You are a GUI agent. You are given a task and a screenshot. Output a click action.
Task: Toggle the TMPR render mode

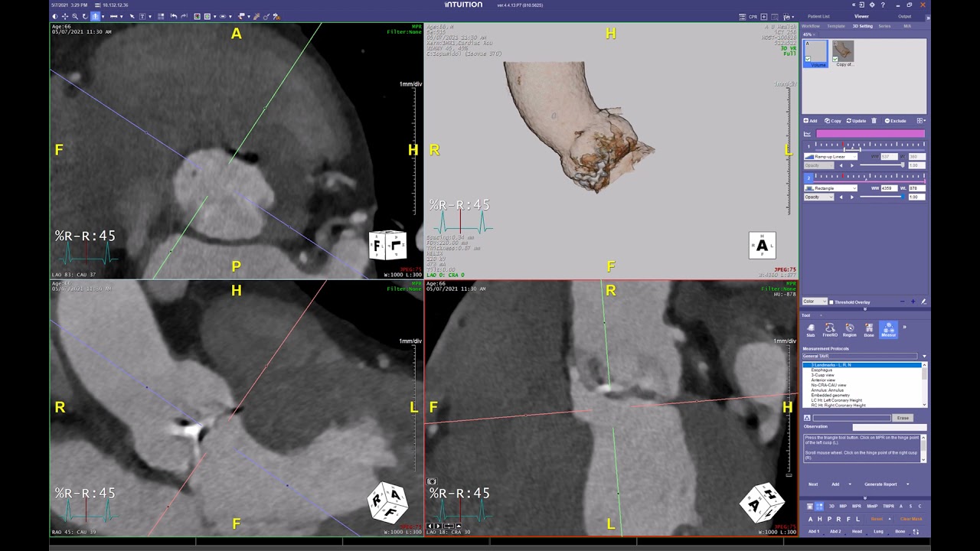click(x=888, y=507)
